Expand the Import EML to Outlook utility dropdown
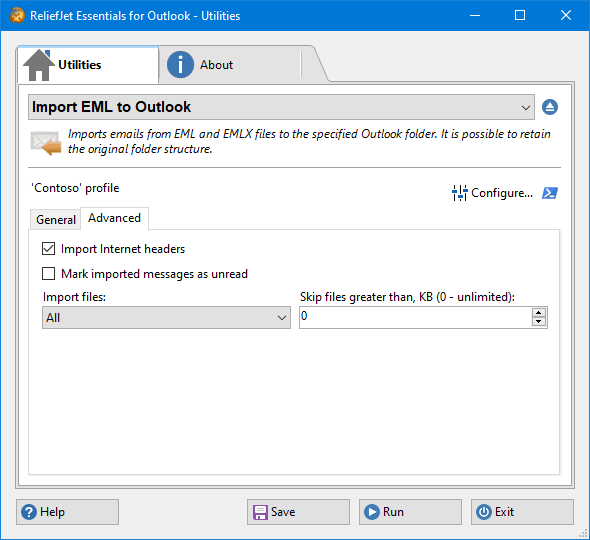 [x=281, y=107]
